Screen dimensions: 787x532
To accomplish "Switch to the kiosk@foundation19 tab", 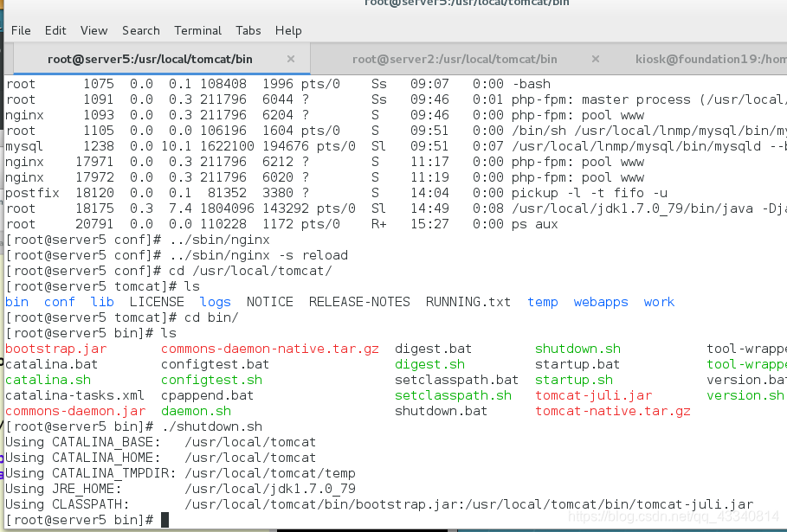I will click(x=710, y=59).
